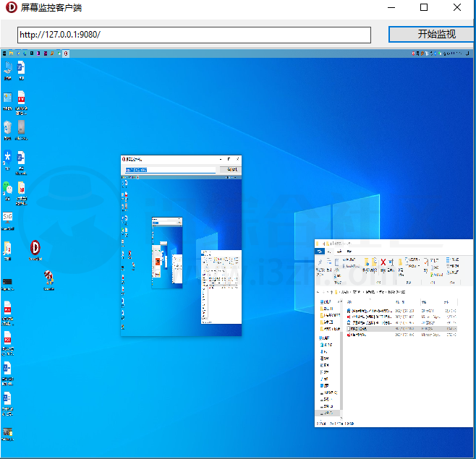This screenshot has height=459, width=476.
Task: Select highlighted bottom drive in Explorer sidebar
Action: point(327,413)
